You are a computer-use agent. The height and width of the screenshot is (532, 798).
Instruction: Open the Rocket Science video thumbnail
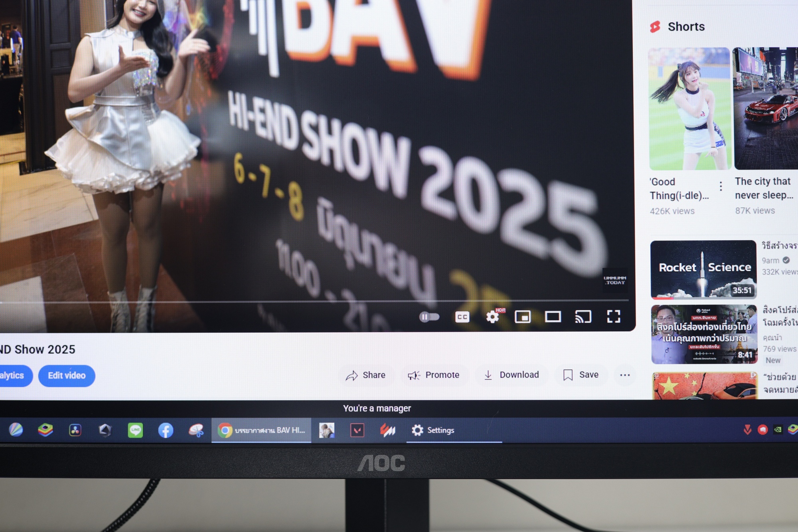[703, 269]
